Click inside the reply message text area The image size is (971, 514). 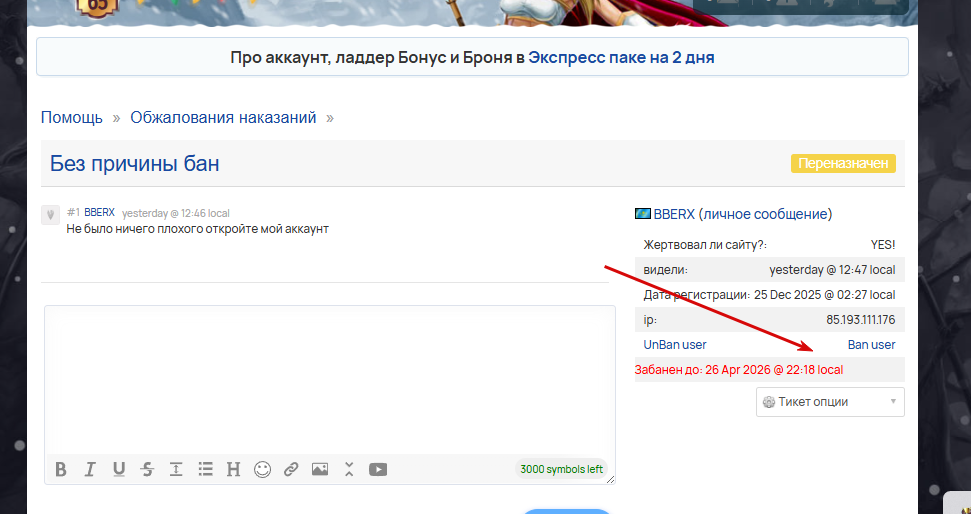329,381
